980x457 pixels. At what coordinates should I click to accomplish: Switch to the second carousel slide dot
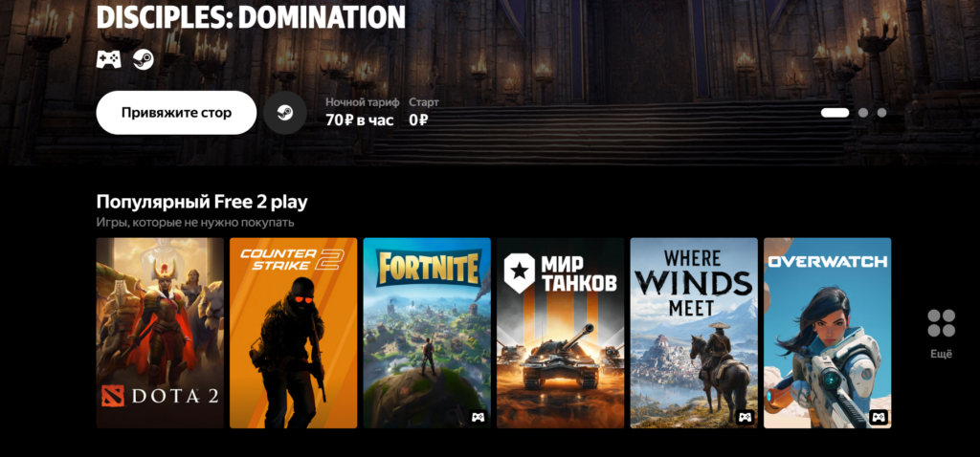click(x=863, y=113)
